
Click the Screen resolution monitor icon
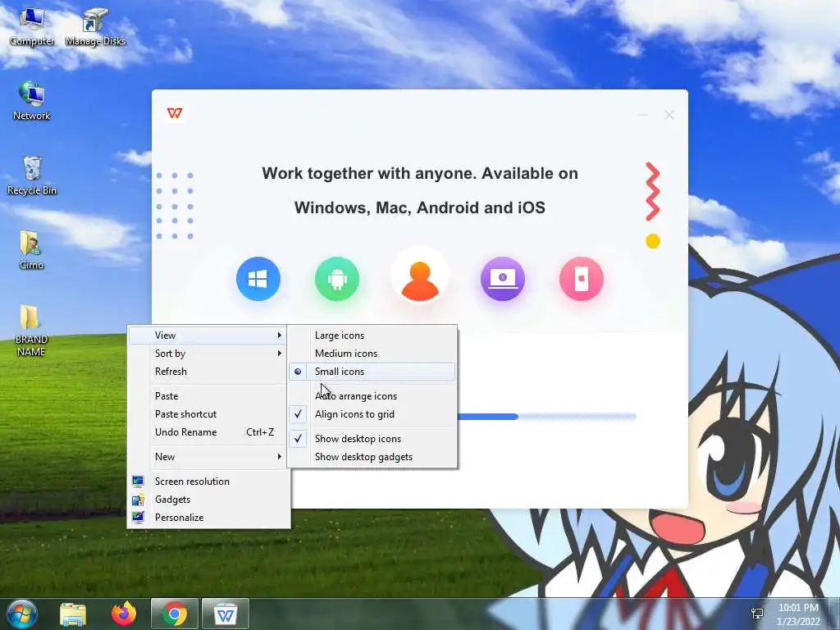coord(138,481)
